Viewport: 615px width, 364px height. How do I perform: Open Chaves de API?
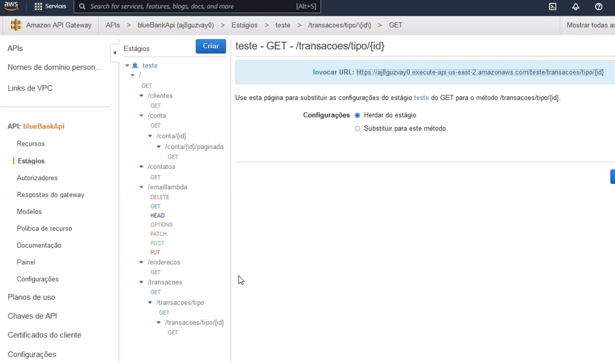click(32, 316)
